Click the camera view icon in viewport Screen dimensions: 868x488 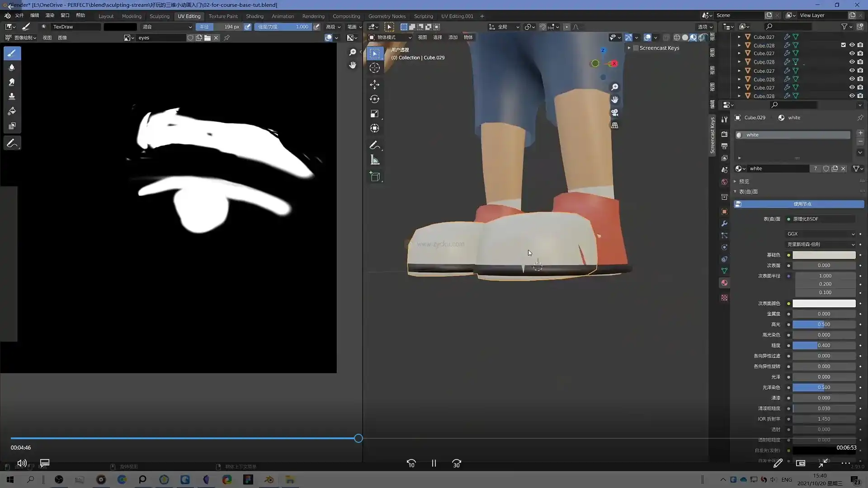[615, 113]
